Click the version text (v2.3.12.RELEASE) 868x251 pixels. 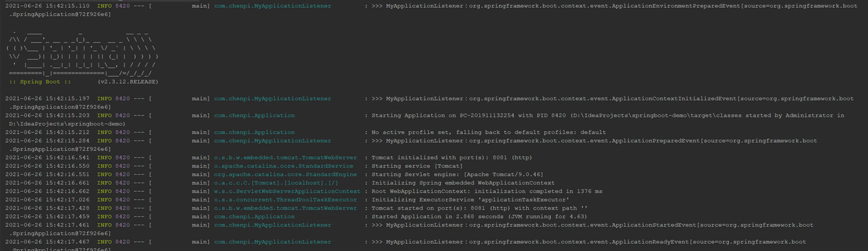coord(128,81)
